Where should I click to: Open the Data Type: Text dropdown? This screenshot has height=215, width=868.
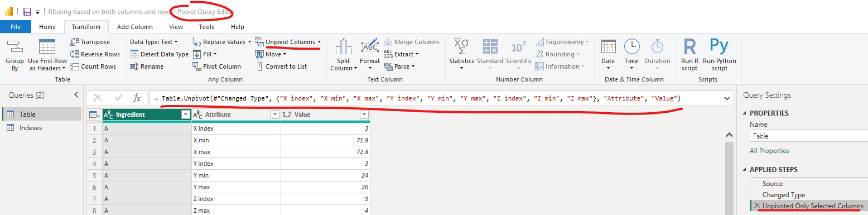[x=153, y=42]
